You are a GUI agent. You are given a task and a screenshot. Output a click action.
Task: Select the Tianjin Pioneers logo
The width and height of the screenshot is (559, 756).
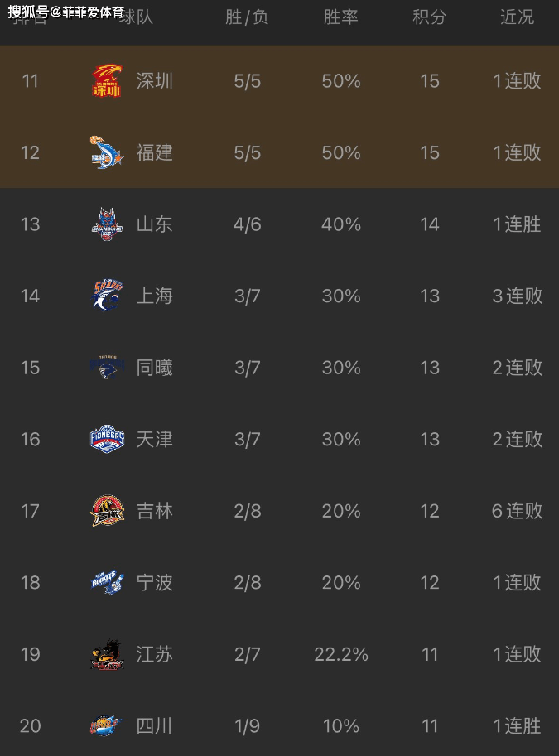pos(107,439)
